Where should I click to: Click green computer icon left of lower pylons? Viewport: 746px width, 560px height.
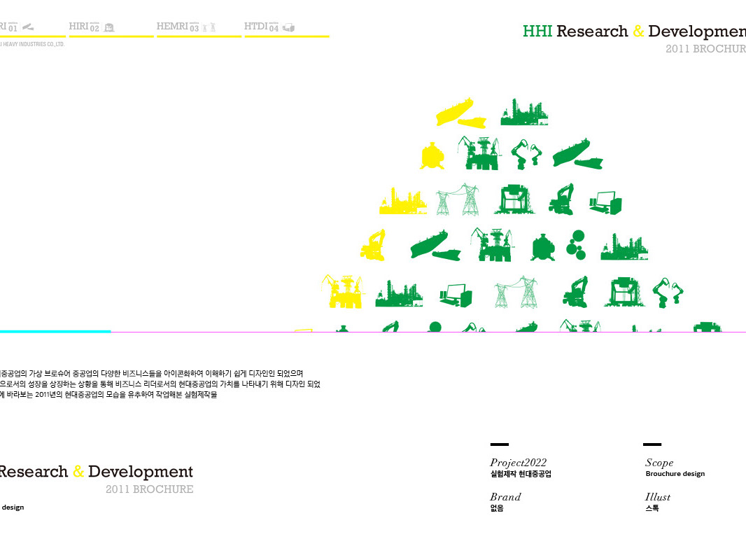[456, 295]
